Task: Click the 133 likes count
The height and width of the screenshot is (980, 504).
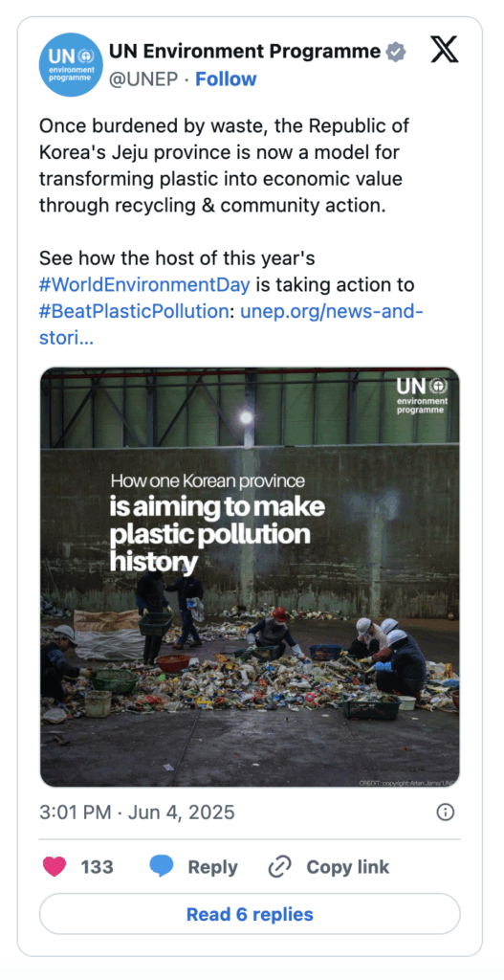Action: tap(97, 867)
